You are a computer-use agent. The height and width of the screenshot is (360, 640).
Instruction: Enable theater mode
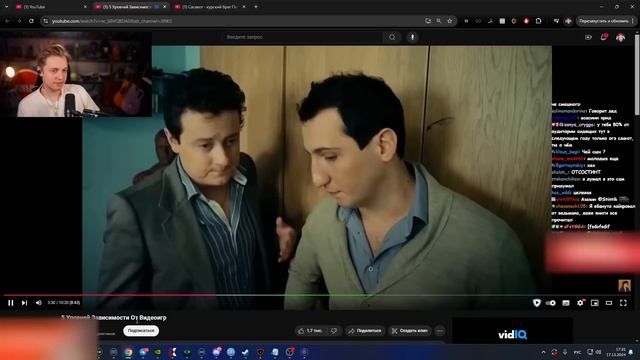click(x=609, y=303)
